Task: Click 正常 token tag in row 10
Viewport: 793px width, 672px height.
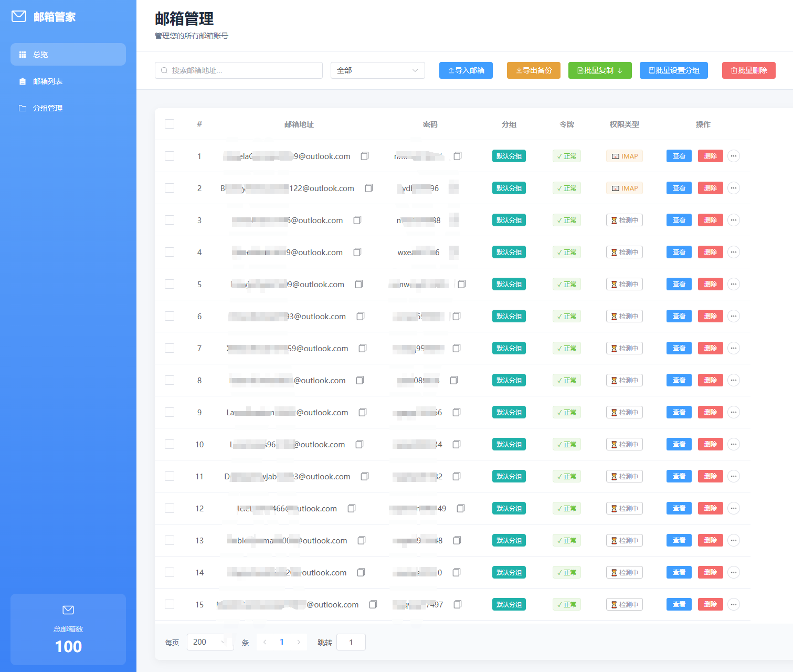Action: point(567,444)
